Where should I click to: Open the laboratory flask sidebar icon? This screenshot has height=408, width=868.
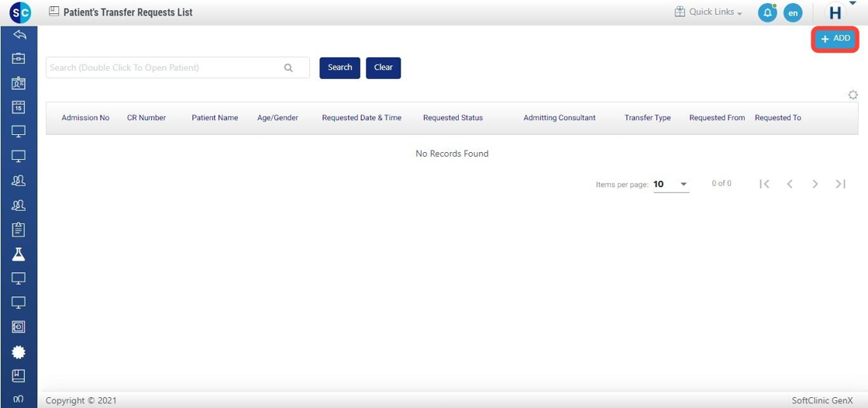click(19, 254)
